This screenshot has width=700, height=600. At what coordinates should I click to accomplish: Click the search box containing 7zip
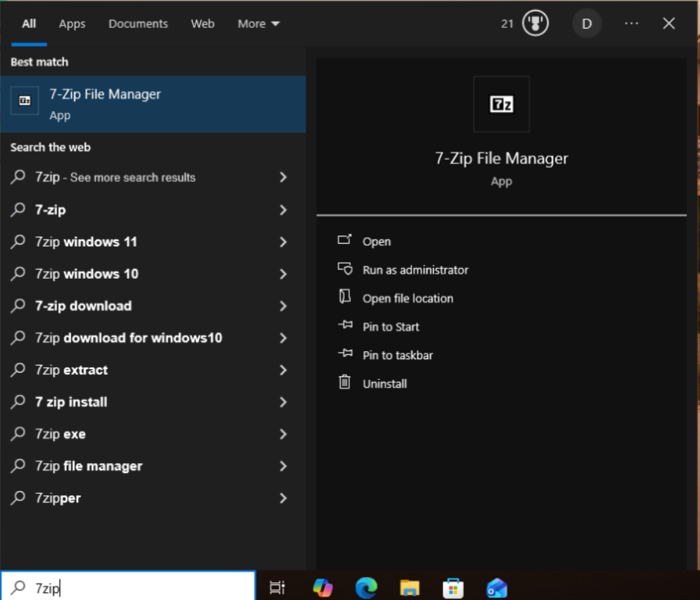128,586
